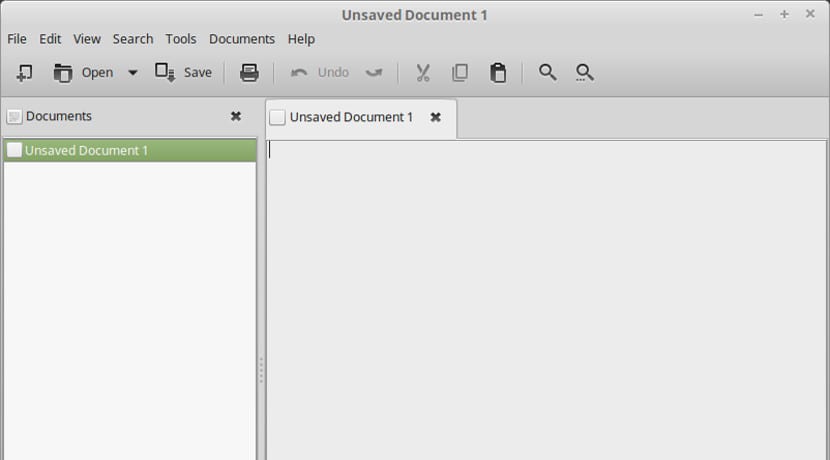Image resolution: width=830 pixels, height=460 pixels.
Task: Open the Documents menu
Action: click(242, 39)
